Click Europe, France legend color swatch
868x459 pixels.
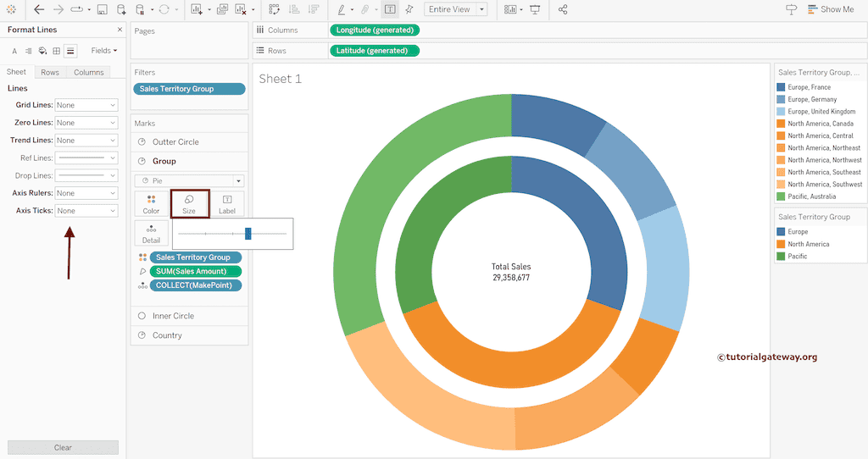[x=781, y=87]
